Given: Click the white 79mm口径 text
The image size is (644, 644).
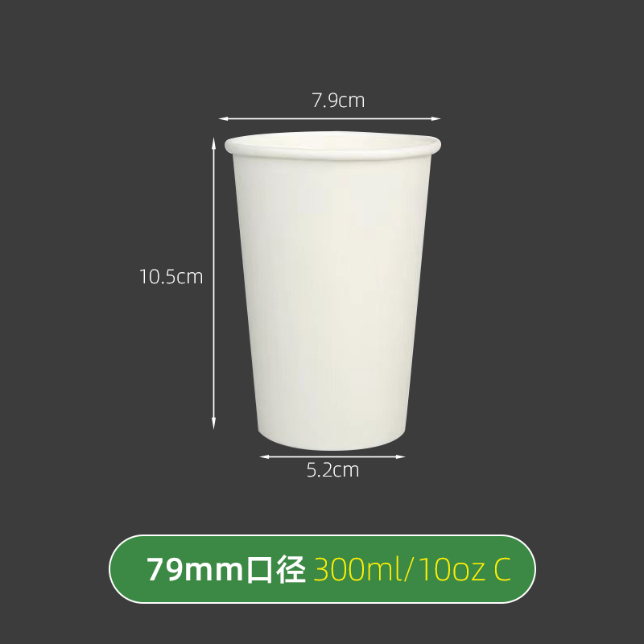Looking at the screenshot, I should pyautogui.click(x=227, y=570).
